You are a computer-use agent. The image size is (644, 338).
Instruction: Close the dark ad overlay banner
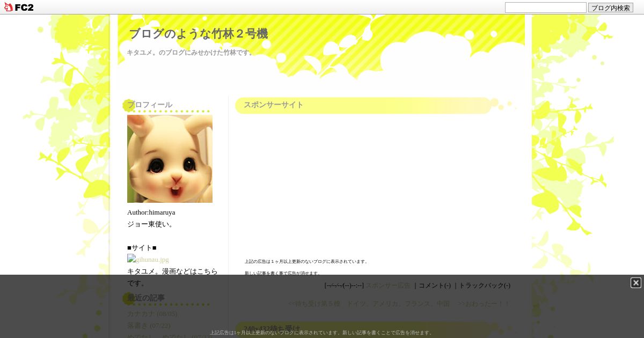636,283
